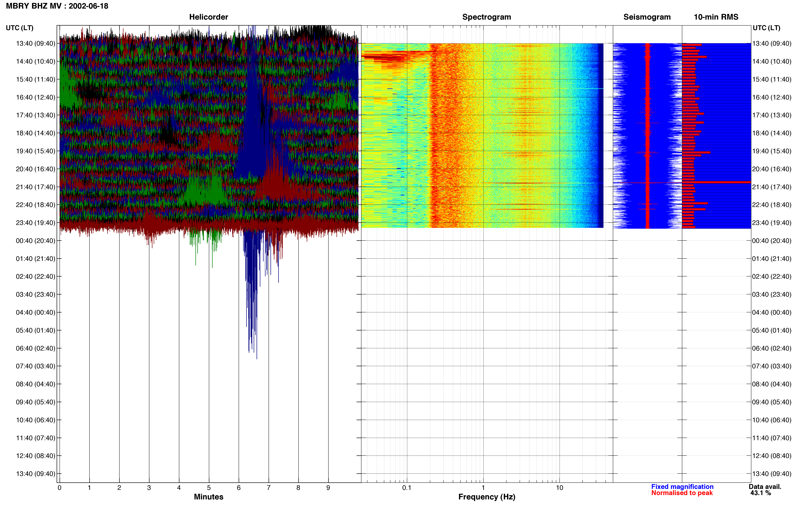Click frequency tick label '1'
Image resolution: width=812 pixels, height=508 pixels.
(x=483, y=488)
